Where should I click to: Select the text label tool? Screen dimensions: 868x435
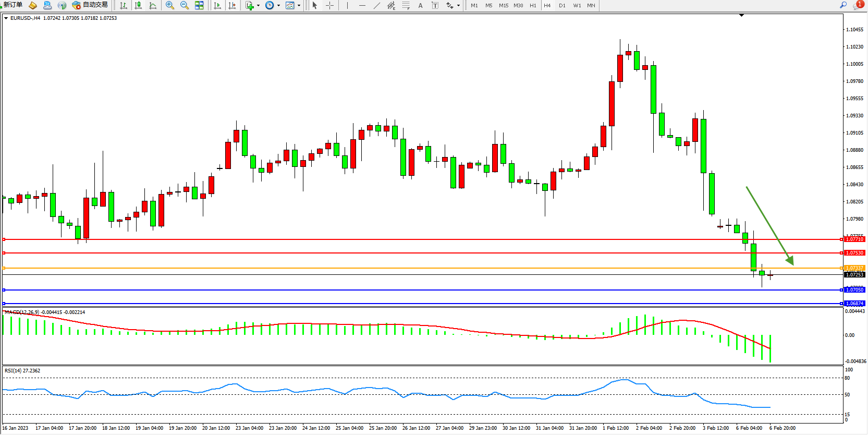[x=420, y=5]
